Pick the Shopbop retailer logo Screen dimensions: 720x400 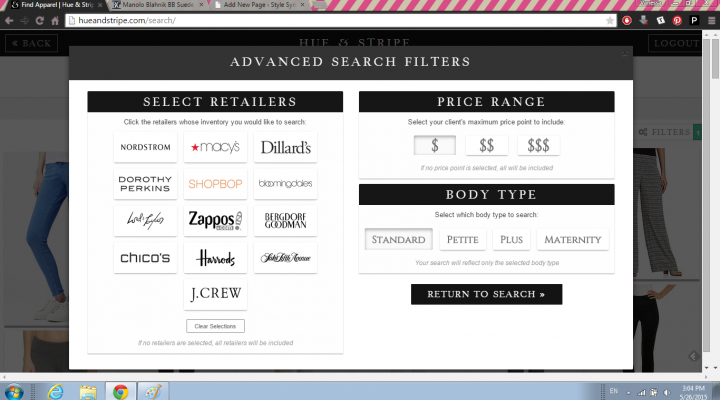(x=216, y=184)
